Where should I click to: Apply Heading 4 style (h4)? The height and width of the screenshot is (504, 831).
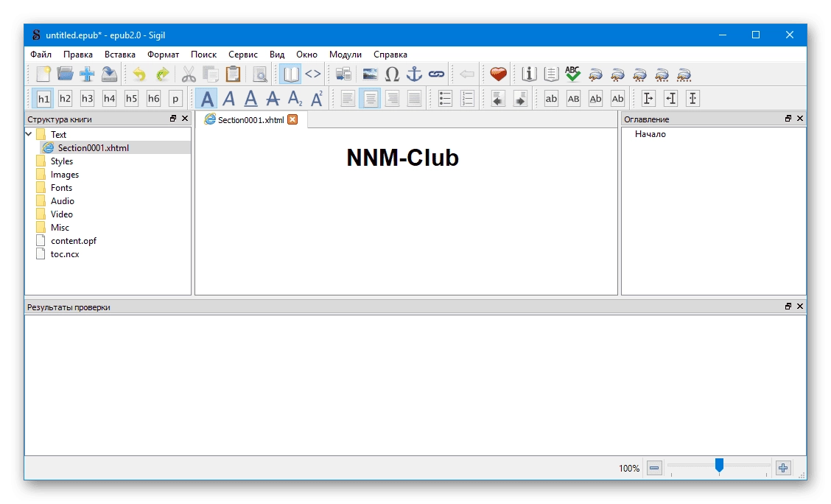(109, 99)
